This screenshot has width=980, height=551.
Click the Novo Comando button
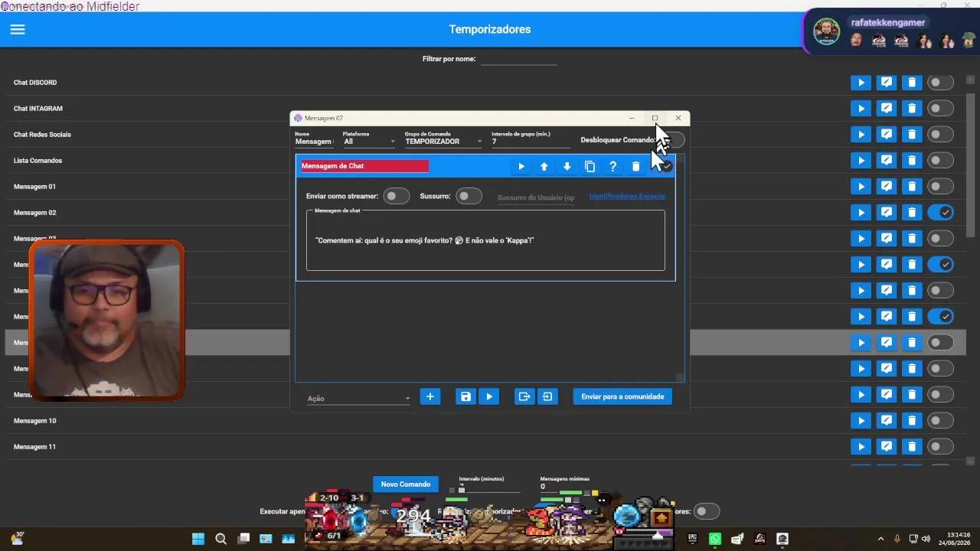[406, 484]
